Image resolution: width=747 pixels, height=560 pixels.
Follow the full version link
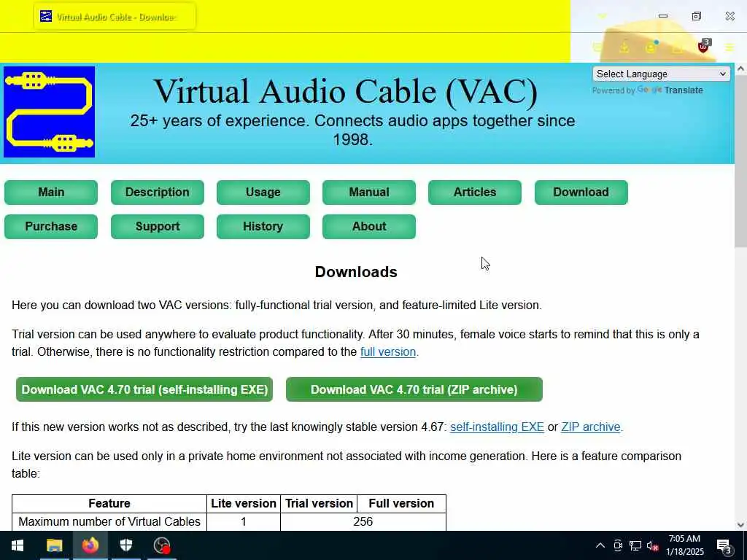pos(388,352)
